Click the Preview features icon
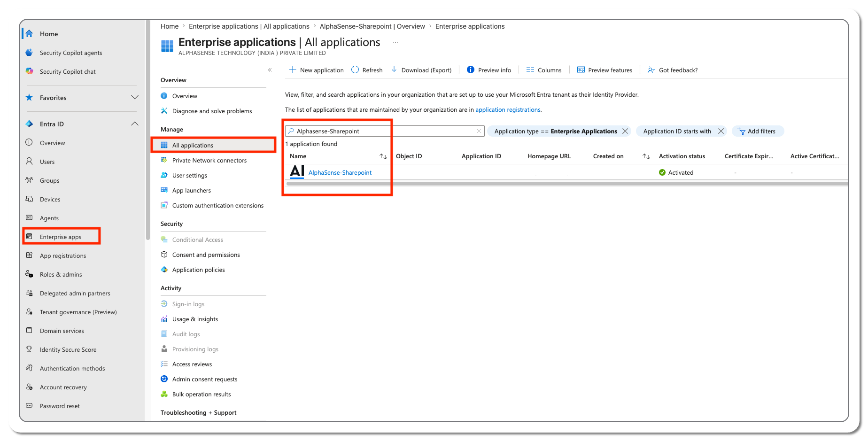Image resolution: width=868 pixels, height=441 pixels. [581, 70]
